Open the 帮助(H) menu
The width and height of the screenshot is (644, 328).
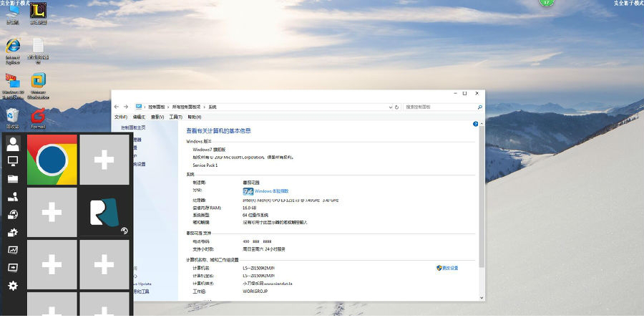(194, 117)
